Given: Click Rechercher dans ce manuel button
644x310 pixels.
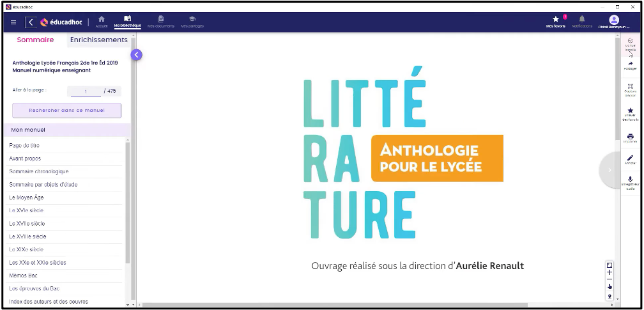Looking at the screenshot, I should (66, 110).
